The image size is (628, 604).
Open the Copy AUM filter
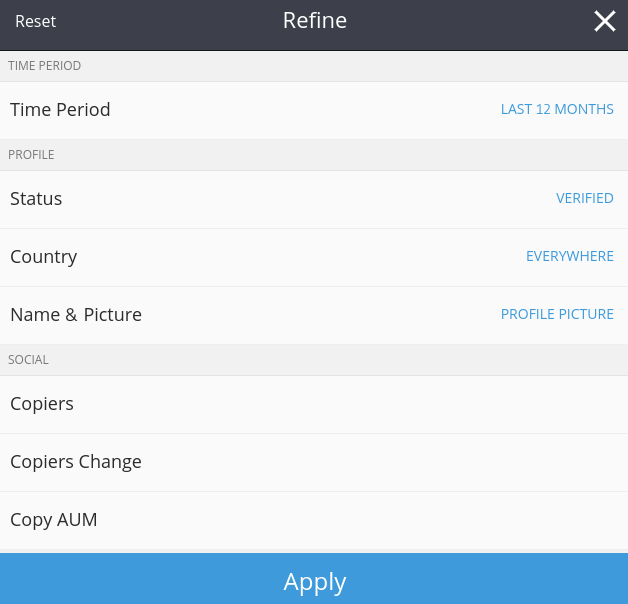[314, 520]
